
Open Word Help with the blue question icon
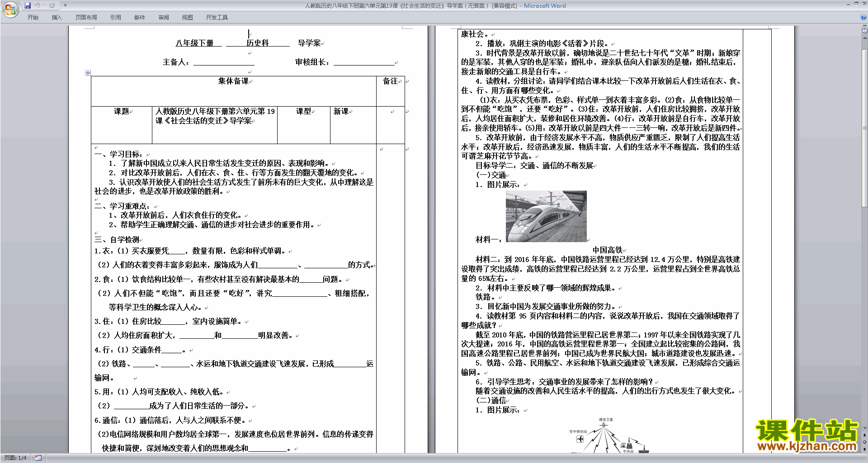pos(863,17)
